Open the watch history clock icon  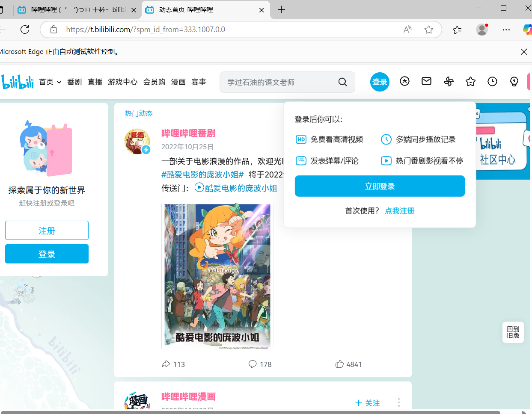pyautogui.click(x=492, y=81)
